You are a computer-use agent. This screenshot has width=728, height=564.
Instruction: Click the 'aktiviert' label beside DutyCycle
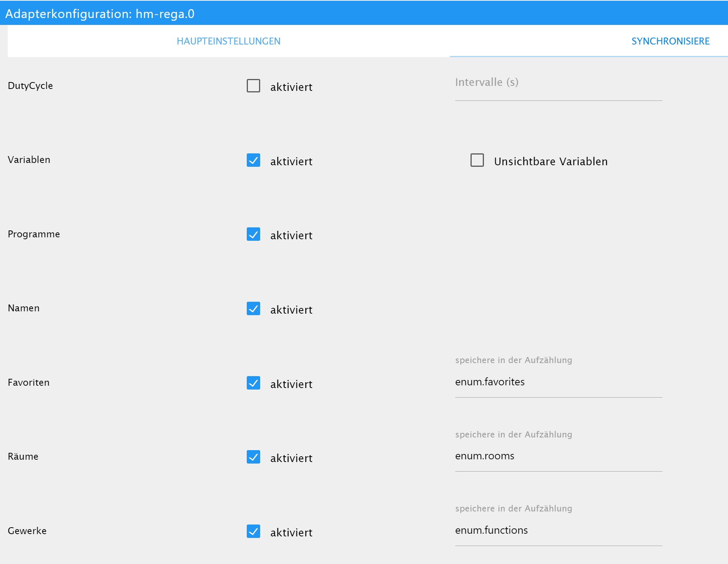[291, 87]
